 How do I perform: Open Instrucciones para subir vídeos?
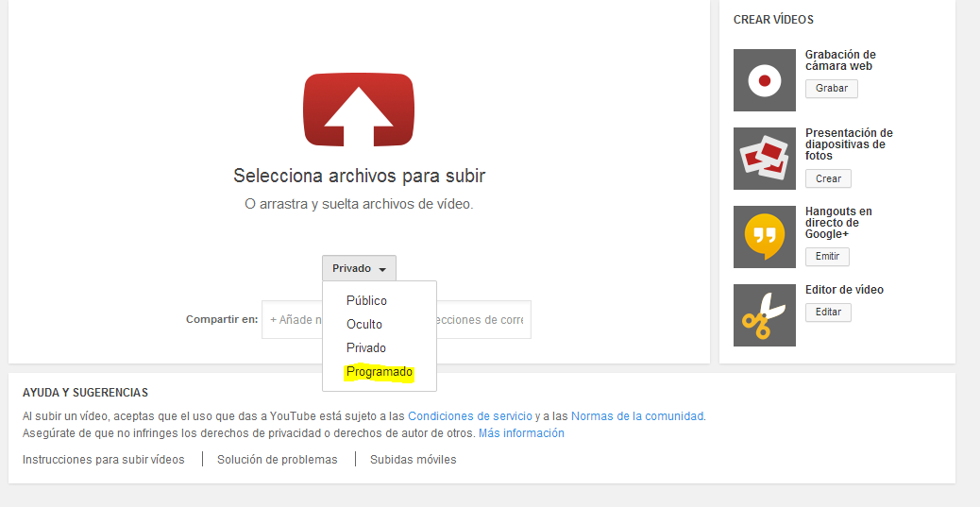pyautogui.click(x=104, y=460)
